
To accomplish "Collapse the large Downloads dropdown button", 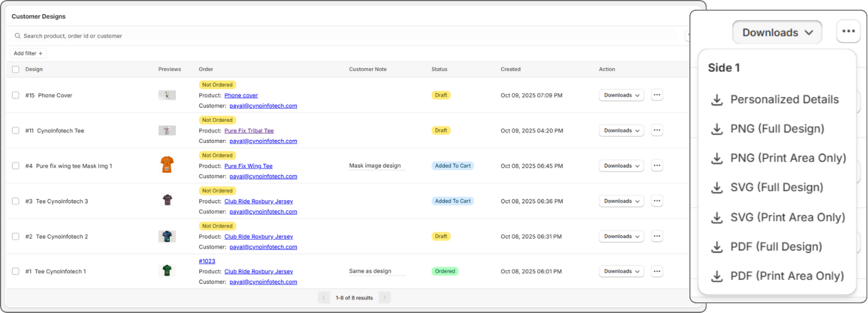I will click(x=776, y=32).
